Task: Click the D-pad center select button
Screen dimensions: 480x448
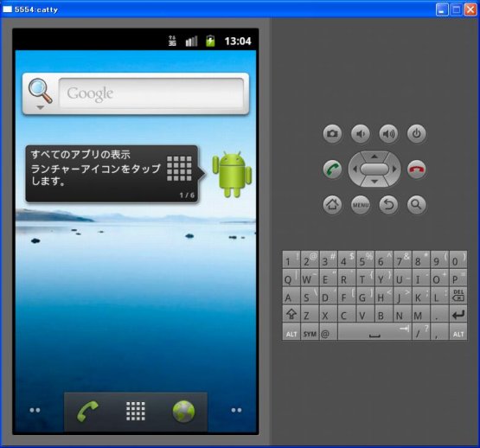Action: point(374,169)
